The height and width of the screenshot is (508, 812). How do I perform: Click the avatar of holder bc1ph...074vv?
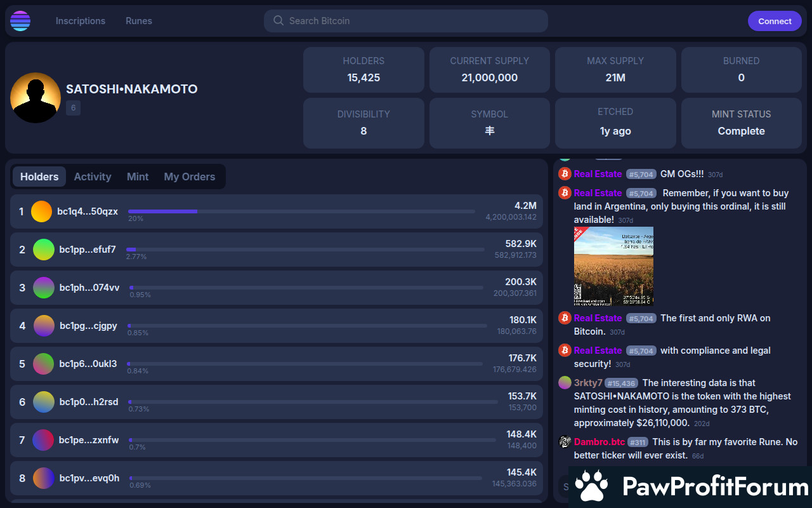click(x=44, y=288)
